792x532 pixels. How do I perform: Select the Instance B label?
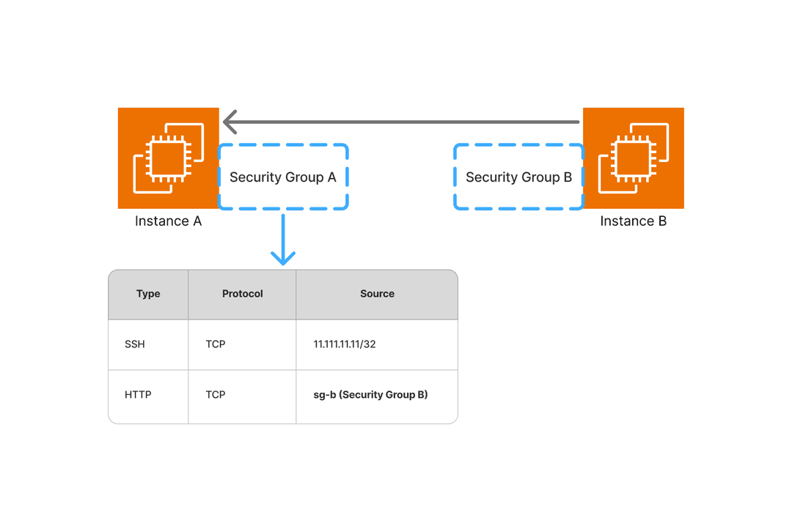(633, 221)
